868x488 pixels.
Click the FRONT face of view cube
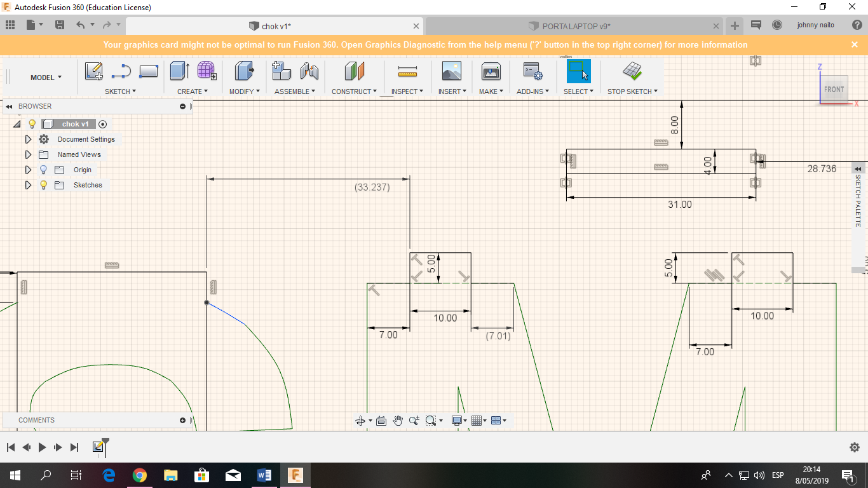tap(834, 89)
